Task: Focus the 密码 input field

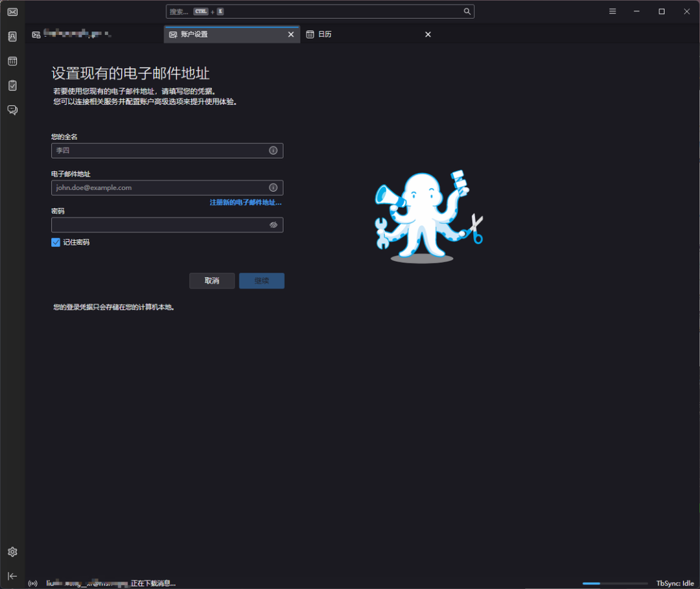Action: [x=167, y=225]
